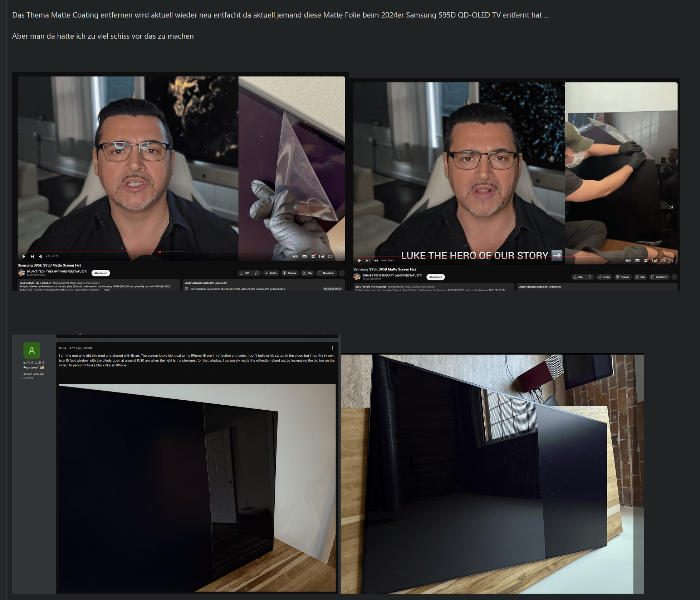Toggle autoplay on the left video

coord(295,257)
